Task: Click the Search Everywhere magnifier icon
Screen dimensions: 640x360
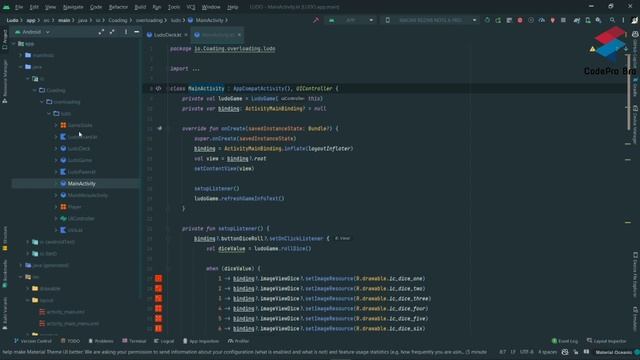Action: (x=612, y=20)
